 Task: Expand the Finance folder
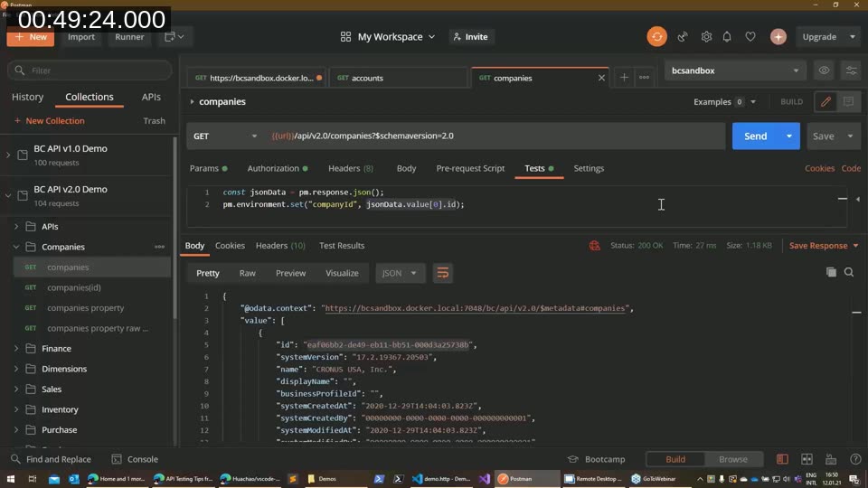coord(16,349)
